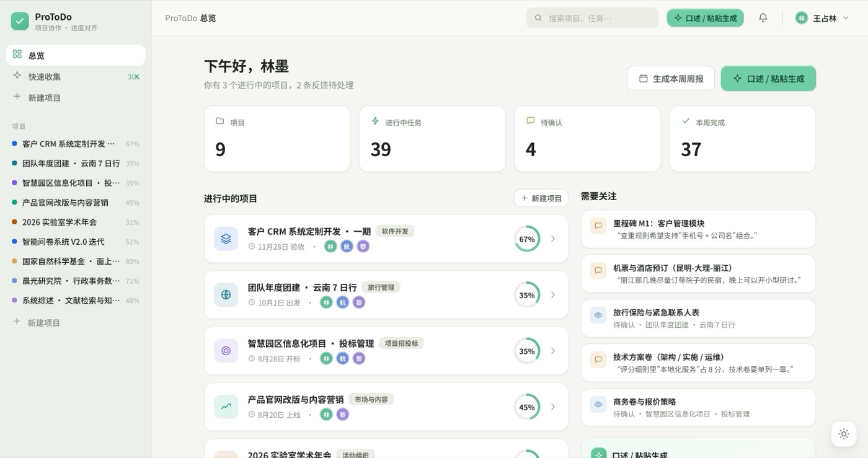Open sidebar project 晨光研究院
Viewport: 868px width, 458px height.
pyautogui.click(x=76, y=281)
